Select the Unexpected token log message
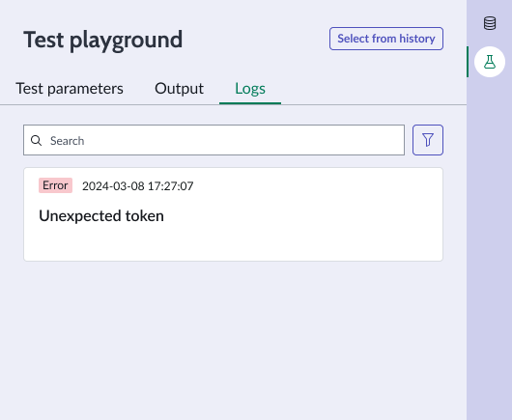512x420 pixels. click(101, 216)
